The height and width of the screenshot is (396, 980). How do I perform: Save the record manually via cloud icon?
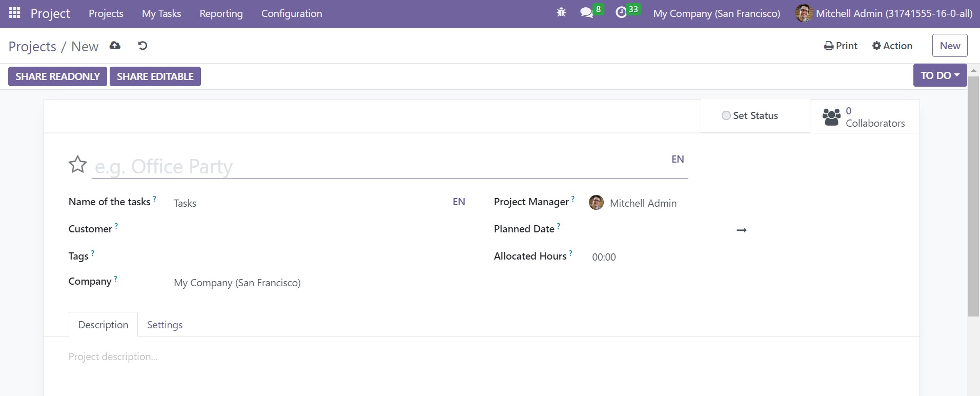tap(115, 46)
